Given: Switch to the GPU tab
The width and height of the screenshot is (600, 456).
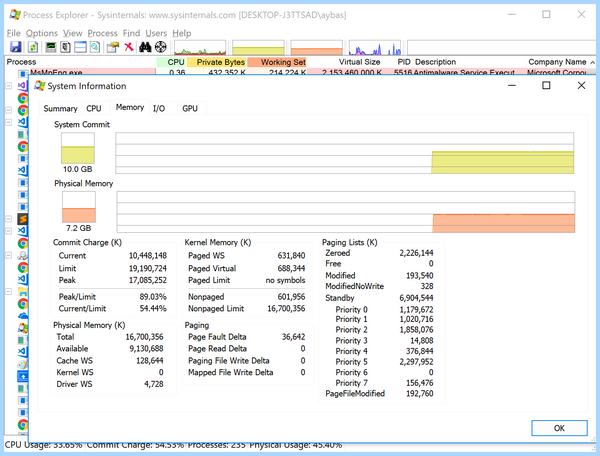Looking at the screenshot, I should [x=190, y=109].
